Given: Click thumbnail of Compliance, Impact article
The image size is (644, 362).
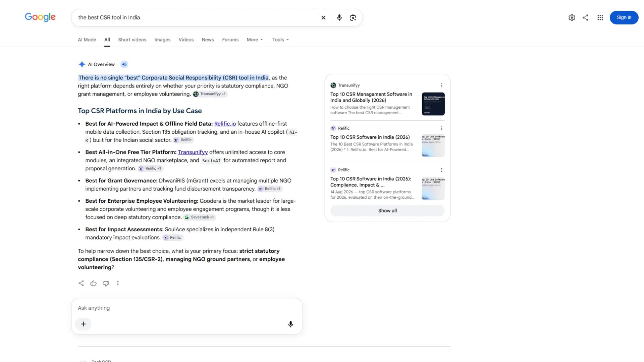Looking at the screenshot, I should (x=433, y=189).
